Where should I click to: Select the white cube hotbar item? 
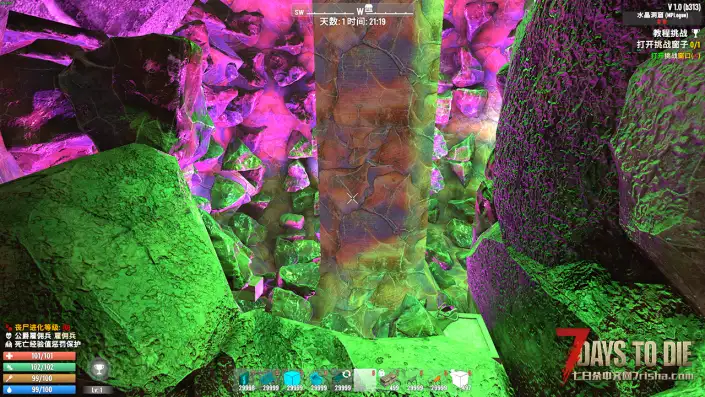pyautogui.click(x=460, y=380)
